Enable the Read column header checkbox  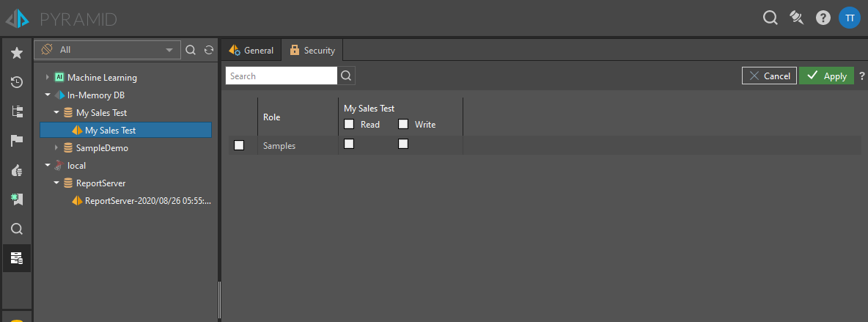click(349, 124)
